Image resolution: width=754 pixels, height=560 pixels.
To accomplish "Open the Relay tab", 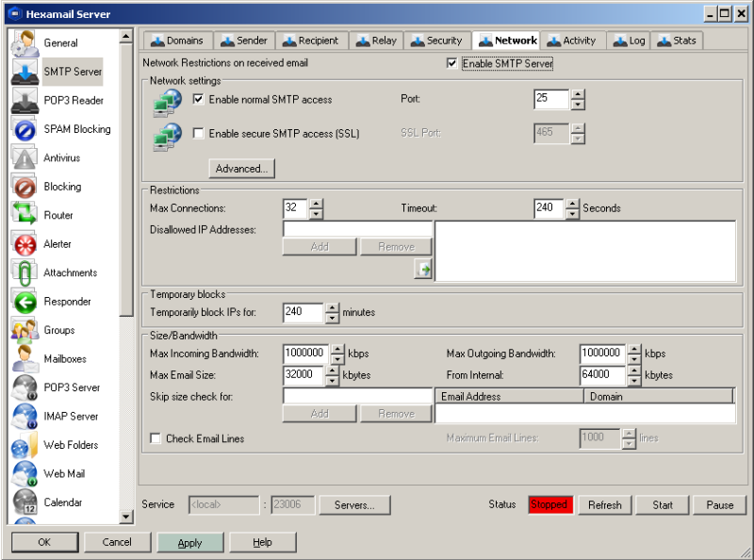I will pos(375,41).
